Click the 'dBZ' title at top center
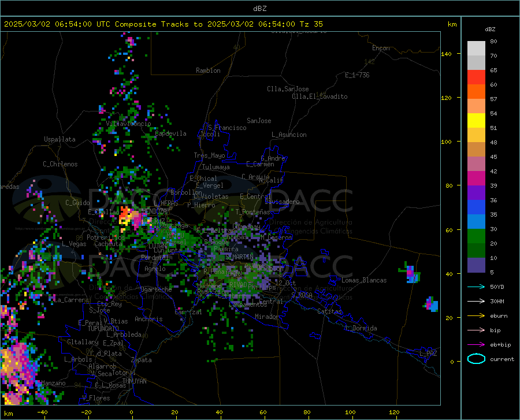The image size is (520, 420). tap(259, 9)
